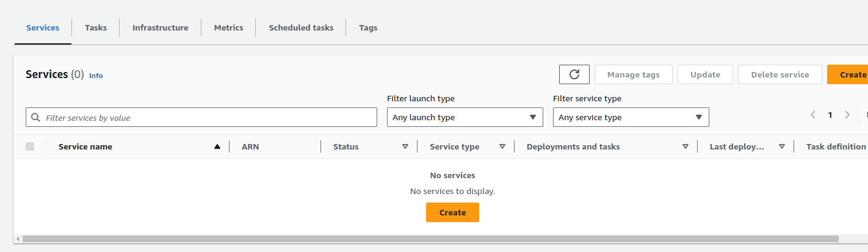
Task: Sort by Service name ascending arrow
Action: click(217, 146)
